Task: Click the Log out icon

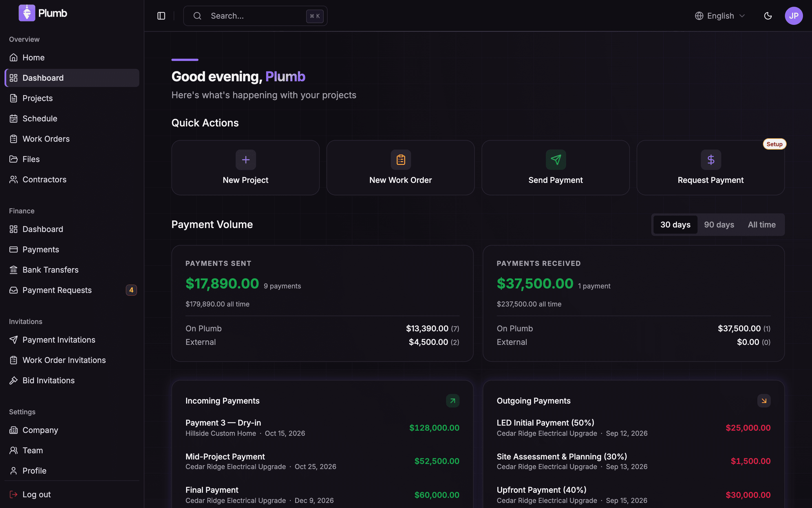Action: click(x=14, y=494)
